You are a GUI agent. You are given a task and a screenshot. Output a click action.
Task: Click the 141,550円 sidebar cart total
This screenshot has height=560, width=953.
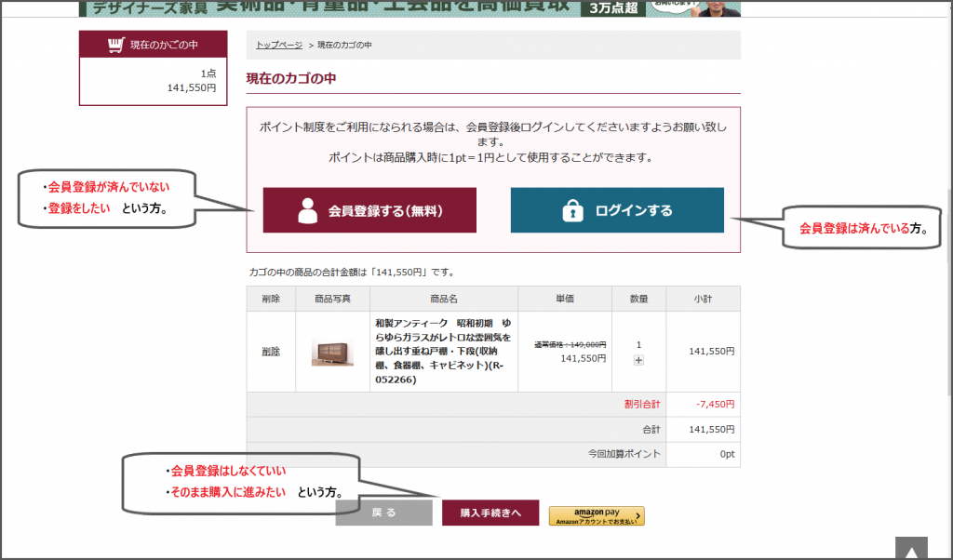point(192,88)
